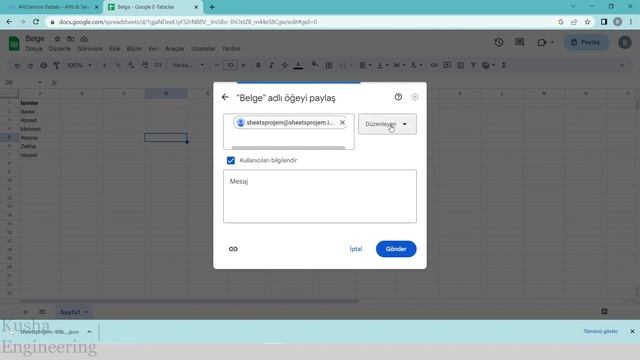Image resolution: width=640 pixels, height=360 pixels.
Task: Open the Biçim menu
Action: 134,49
